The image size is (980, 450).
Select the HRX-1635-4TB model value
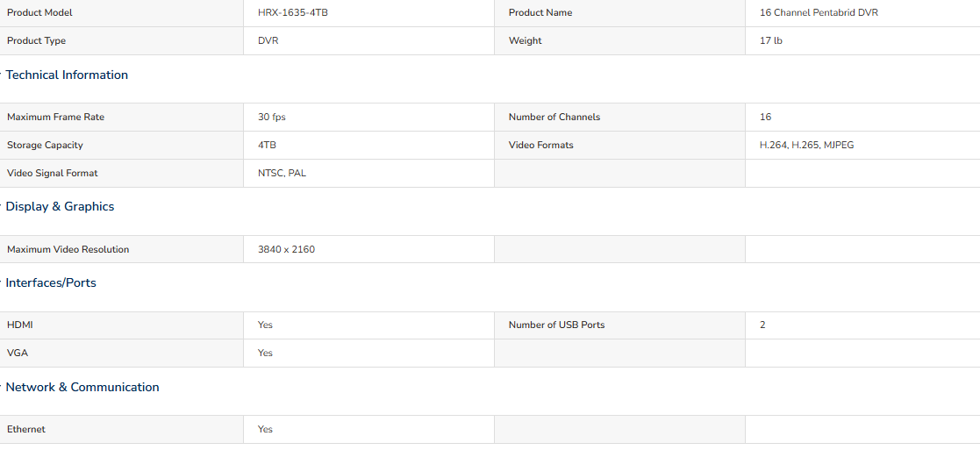coord(292,12)
